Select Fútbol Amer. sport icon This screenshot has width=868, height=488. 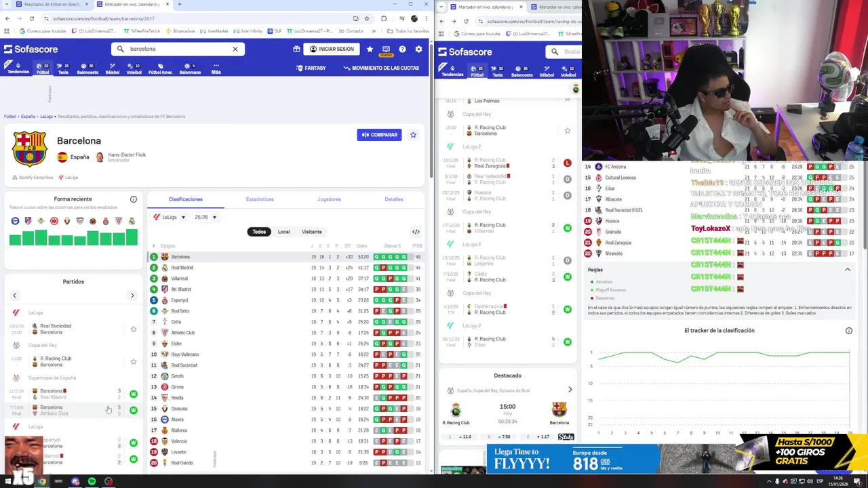pos(161,68)
